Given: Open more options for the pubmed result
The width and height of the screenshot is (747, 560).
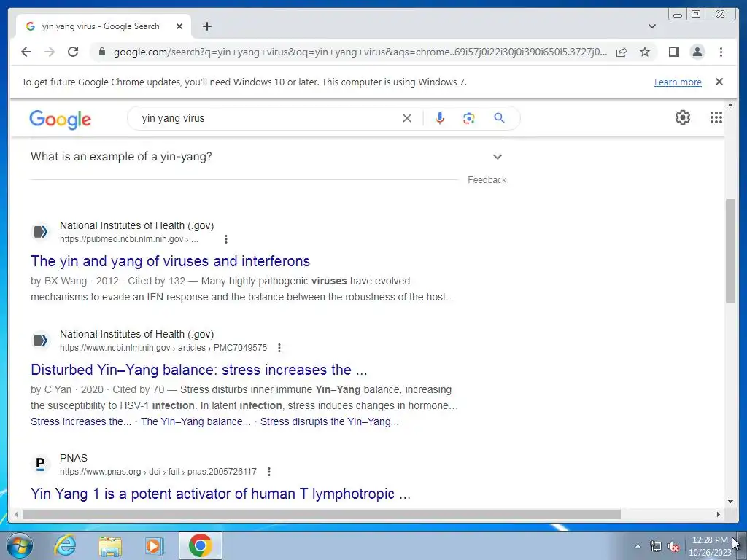Looking at the screenshot, I should [226, 239].
